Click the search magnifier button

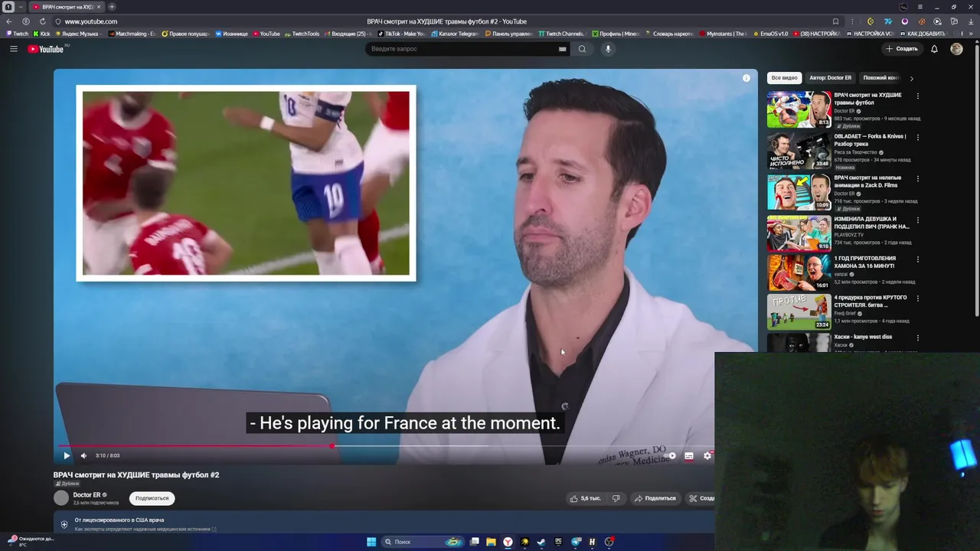(x=582, y=49)
